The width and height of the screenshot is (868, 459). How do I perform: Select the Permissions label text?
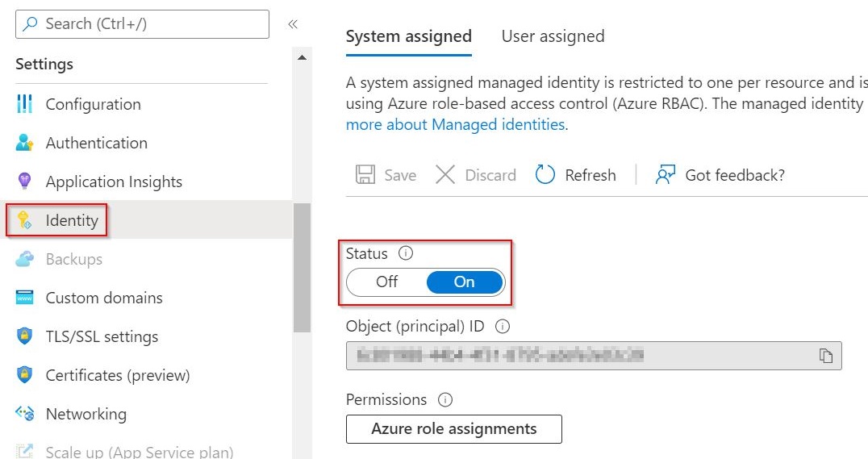(x=386, y=399)
